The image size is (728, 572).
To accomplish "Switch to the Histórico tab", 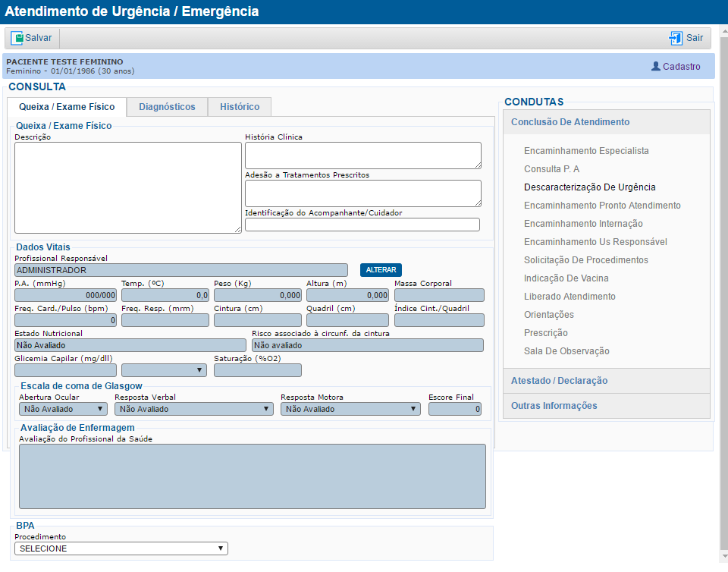I will [239, 107].
